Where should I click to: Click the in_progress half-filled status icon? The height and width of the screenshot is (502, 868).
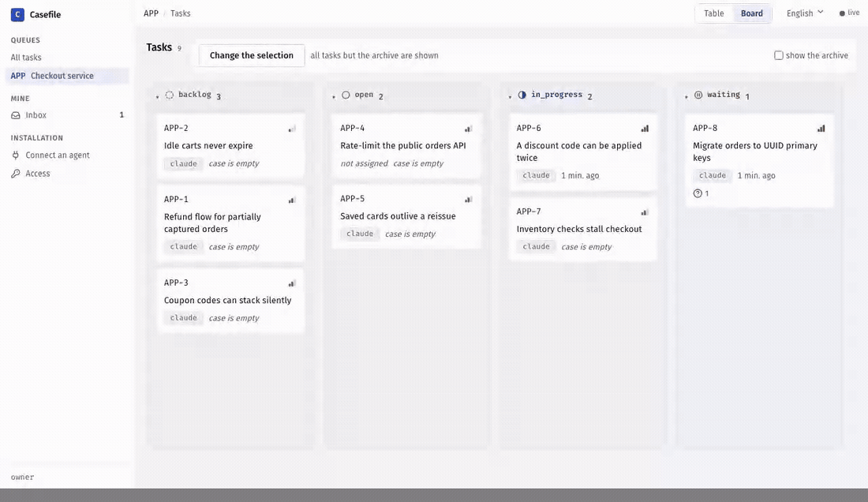coord(522,96)
